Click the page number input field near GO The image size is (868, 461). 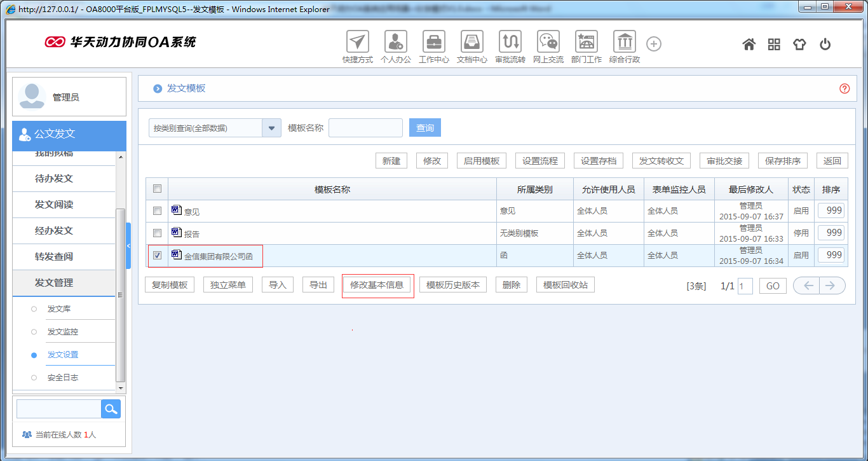[745, 286]
